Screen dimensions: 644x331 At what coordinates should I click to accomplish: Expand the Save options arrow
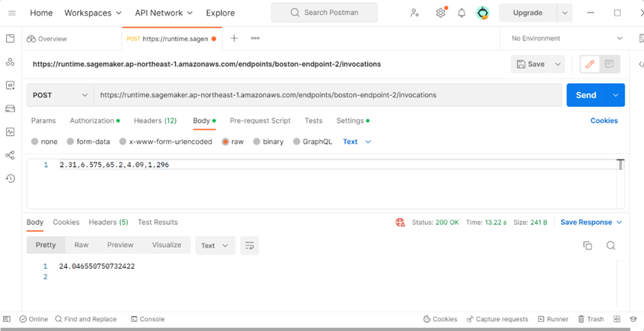tap(558, 64)
